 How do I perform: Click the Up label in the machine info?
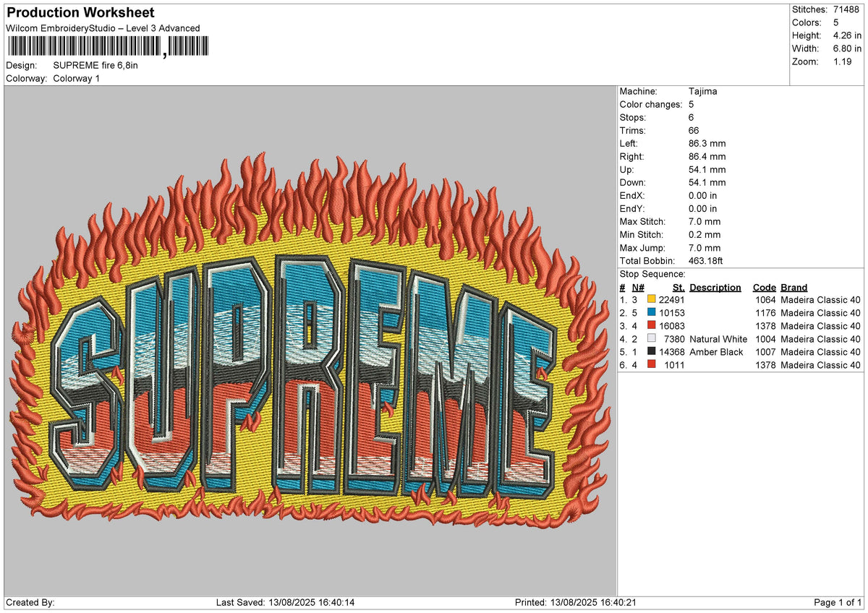pos(627,170)
